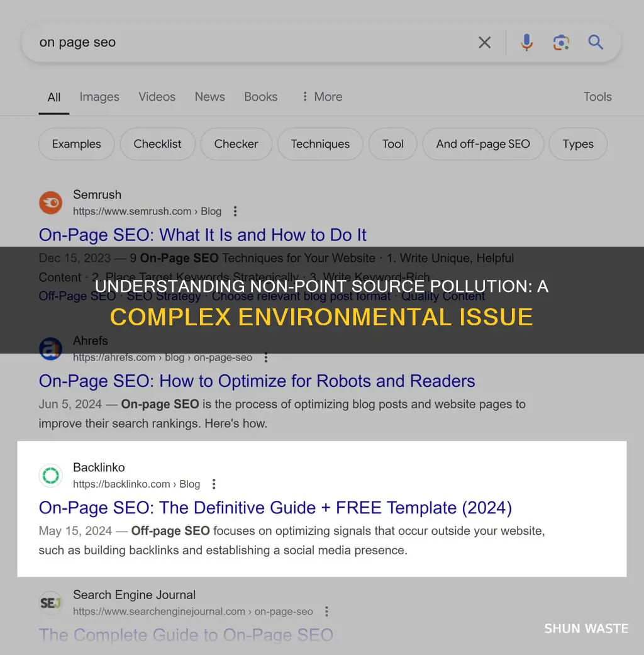Screen dimensions: 644x655
Task: Open 'The Complete Guide to On-Page SEO' result
Action: coord(186,635)
